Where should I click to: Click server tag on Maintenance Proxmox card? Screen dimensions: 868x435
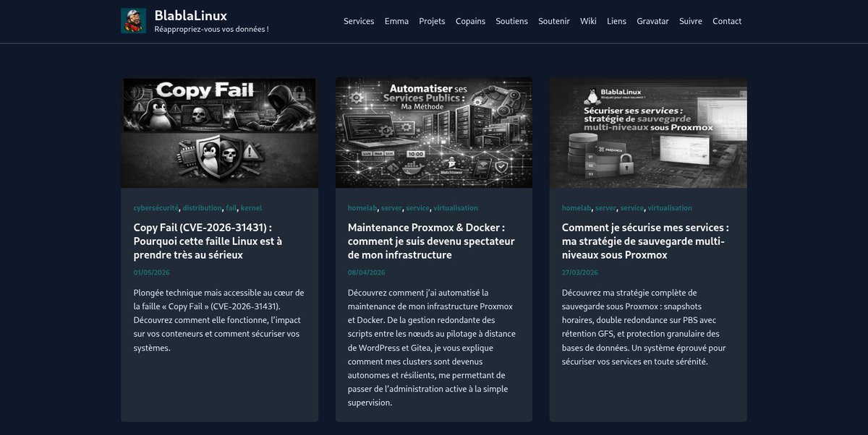pos(391,208)
